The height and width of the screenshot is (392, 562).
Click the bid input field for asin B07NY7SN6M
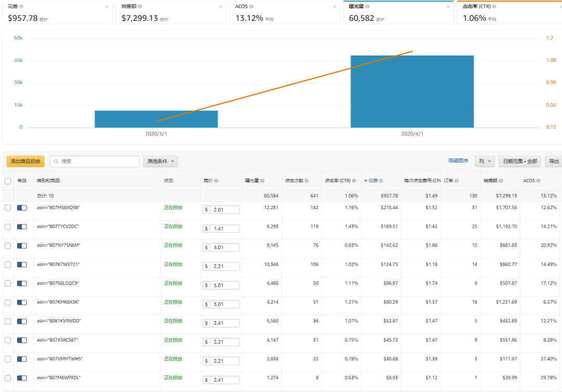(x=224, y=247)
